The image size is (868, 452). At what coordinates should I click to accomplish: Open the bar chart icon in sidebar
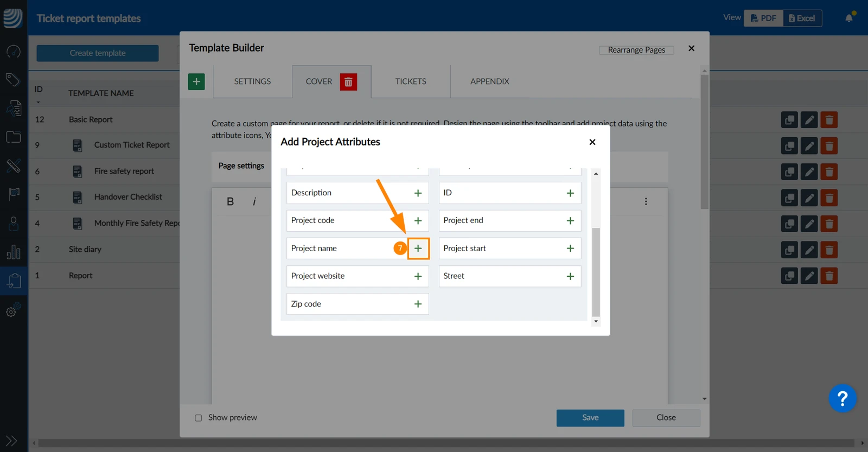tap(13, 252)
